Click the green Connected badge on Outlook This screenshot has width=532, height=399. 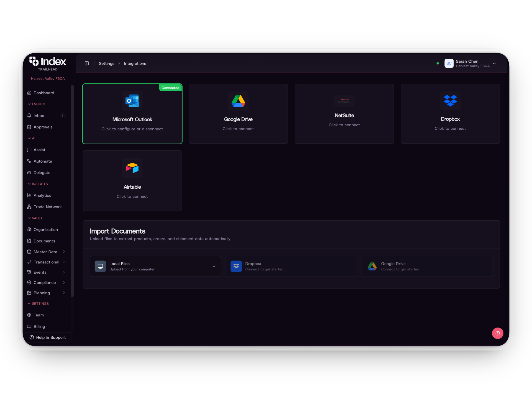click(x=170, y=88)
